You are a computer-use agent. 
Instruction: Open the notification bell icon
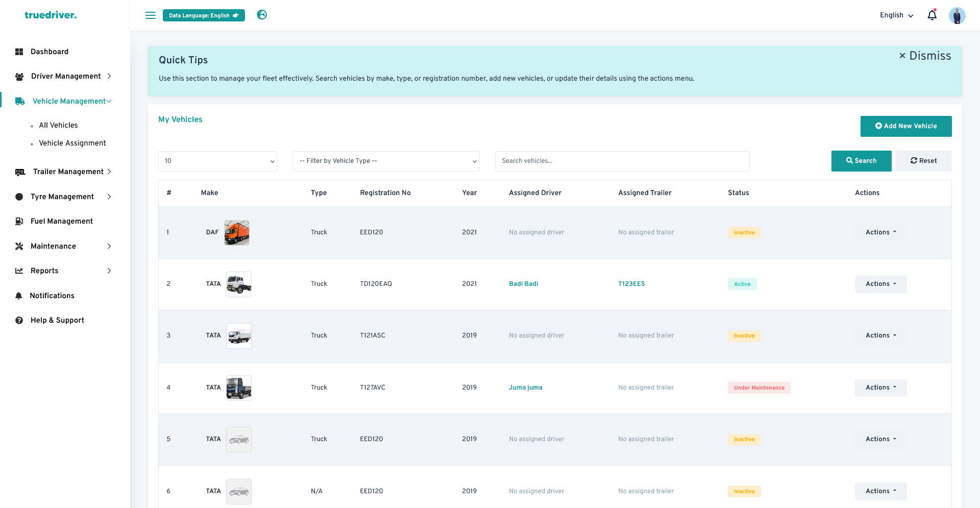point(932,15)
